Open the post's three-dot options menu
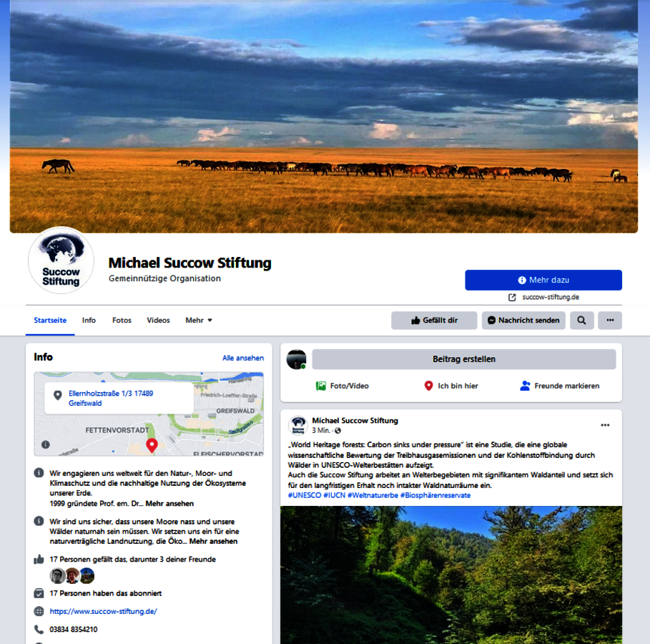650x644 pixels. pyautogui.click(x=605, y=425)
